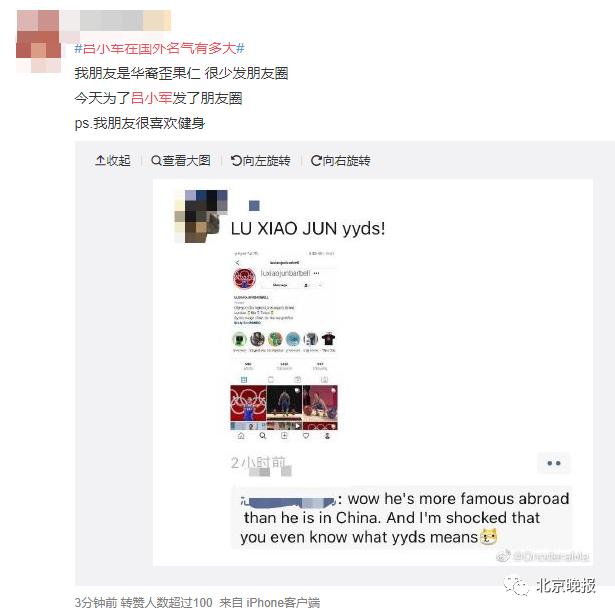The image size is (615, 613).
Task: Open the red 吕小军 name link in post text
Action: point(151,98)
